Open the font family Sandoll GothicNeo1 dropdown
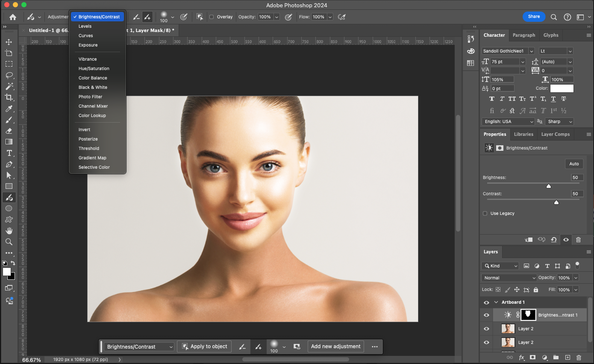 (531, 51)
